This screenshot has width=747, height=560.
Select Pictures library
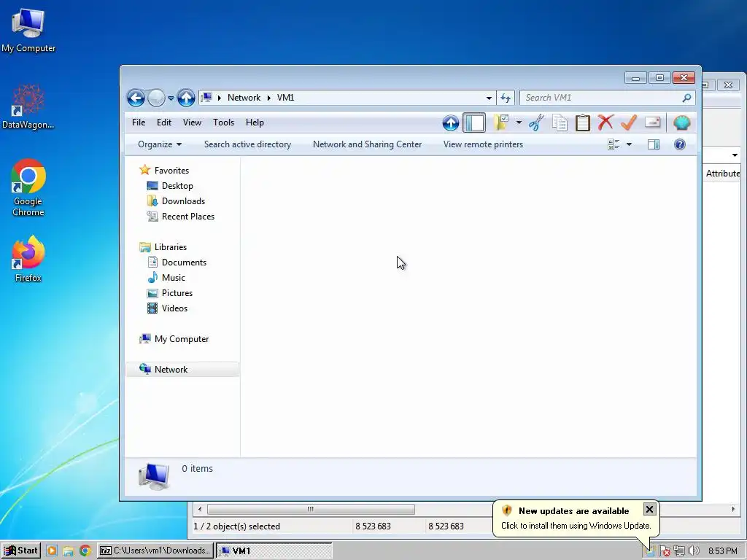pyautogui.click(x=169, y=293)
